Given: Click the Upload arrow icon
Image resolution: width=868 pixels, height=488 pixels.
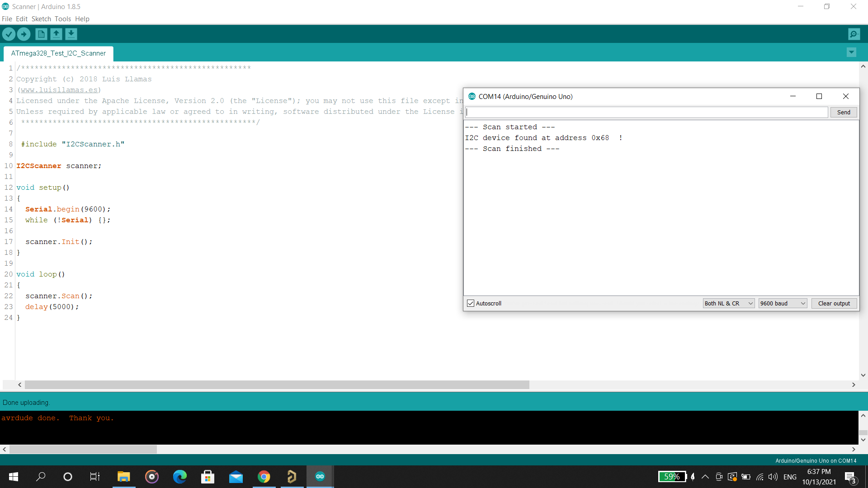Looking at the screenshot, I should (24, 34).
